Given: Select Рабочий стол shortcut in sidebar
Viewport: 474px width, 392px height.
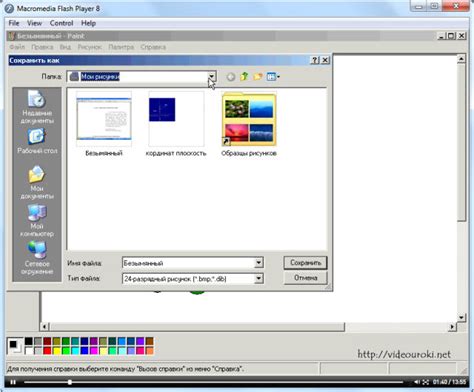Looking at the screenshot, I should [x=37, y=142].
